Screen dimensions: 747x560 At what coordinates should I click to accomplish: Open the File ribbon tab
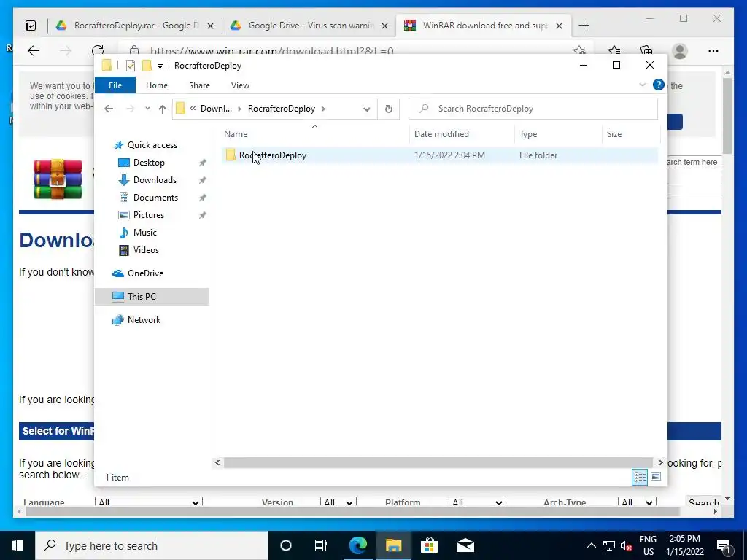(115, 85)
